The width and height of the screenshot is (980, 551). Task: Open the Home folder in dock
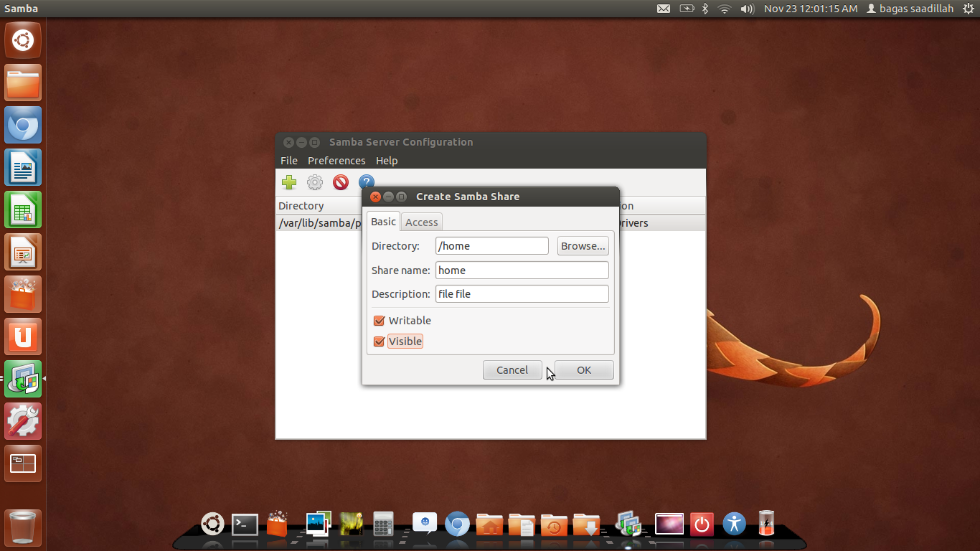[489, 525]
